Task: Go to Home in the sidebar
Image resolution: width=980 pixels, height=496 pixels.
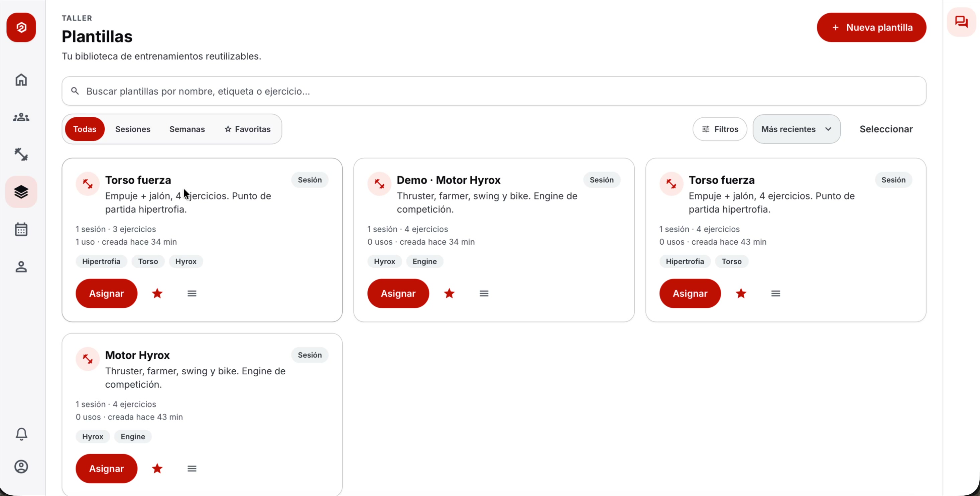Action: 21,80
